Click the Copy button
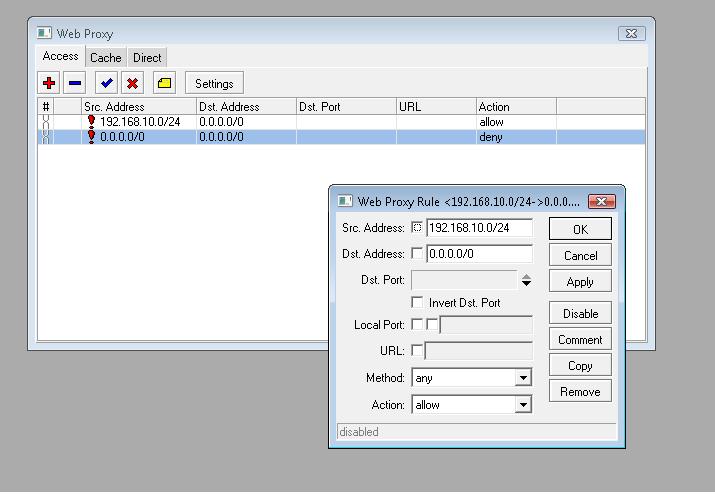 [x=580, y=365]
